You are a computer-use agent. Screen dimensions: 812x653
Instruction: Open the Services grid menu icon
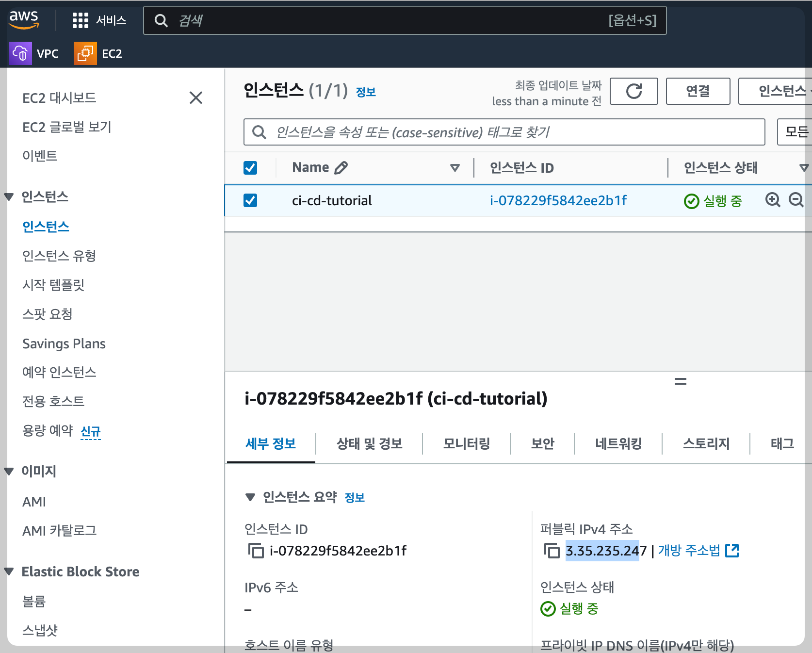coord(81,20)
